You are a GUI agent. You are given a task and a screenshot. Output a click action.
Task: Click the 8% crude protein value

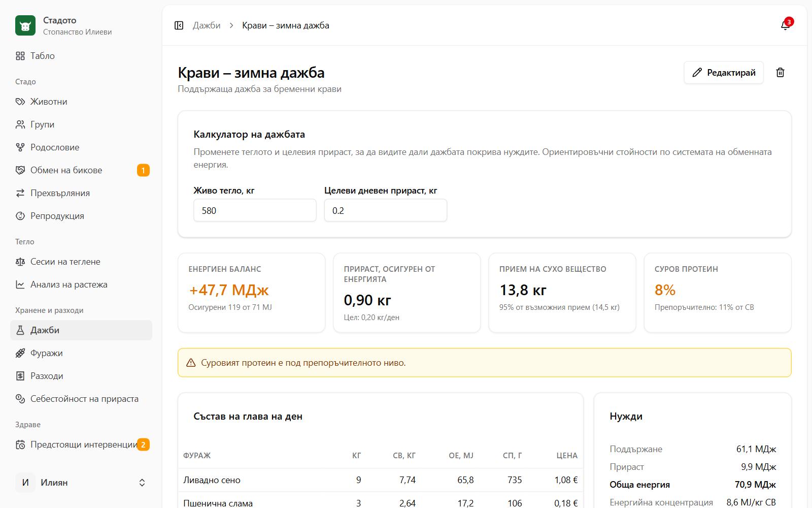coord(665,290)
